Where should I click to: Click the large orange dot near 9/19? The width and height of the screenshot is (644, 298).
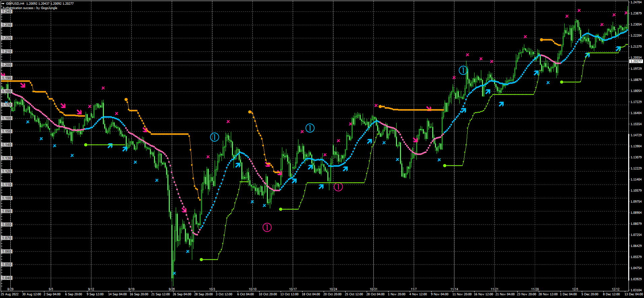(x=126, y=100)
